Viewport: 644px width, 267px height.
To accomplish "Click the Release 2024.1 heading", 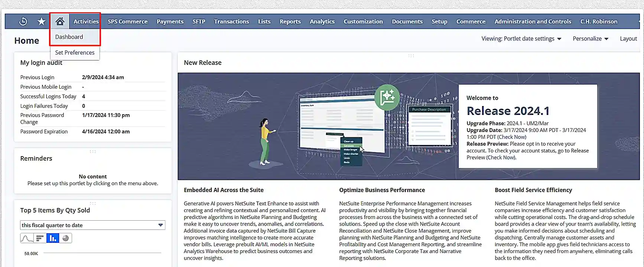I will (x=508, y=111).
